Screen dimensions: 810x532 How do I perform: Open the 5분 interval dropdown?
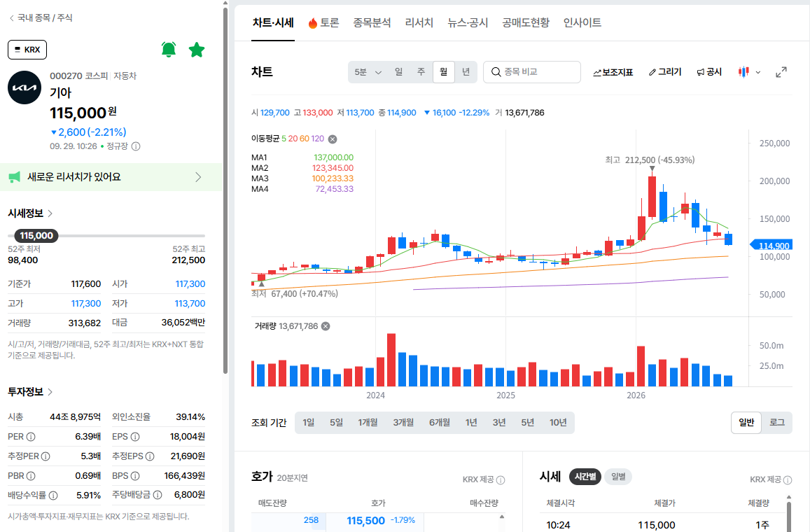pyautogui.click(x=368, y=72)
